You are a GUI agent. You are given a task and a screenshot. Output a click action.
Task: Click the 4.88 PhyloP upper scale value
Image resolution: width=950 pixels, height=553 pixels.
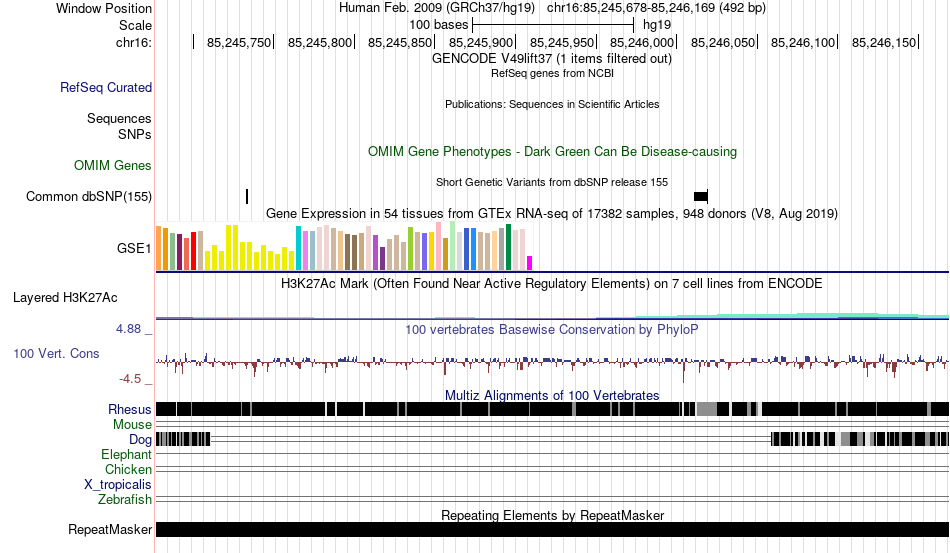coord(128,329)
